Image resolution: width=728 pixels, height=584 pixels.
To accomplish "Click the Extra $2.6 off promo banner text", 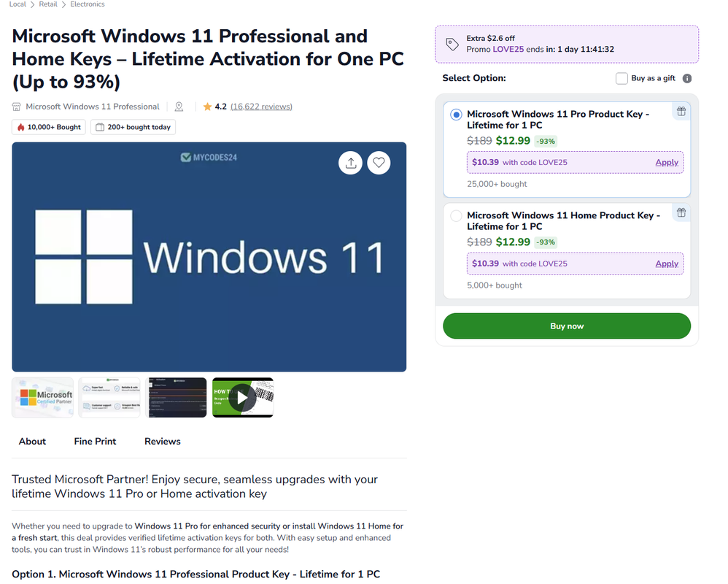I will [491, 39].
